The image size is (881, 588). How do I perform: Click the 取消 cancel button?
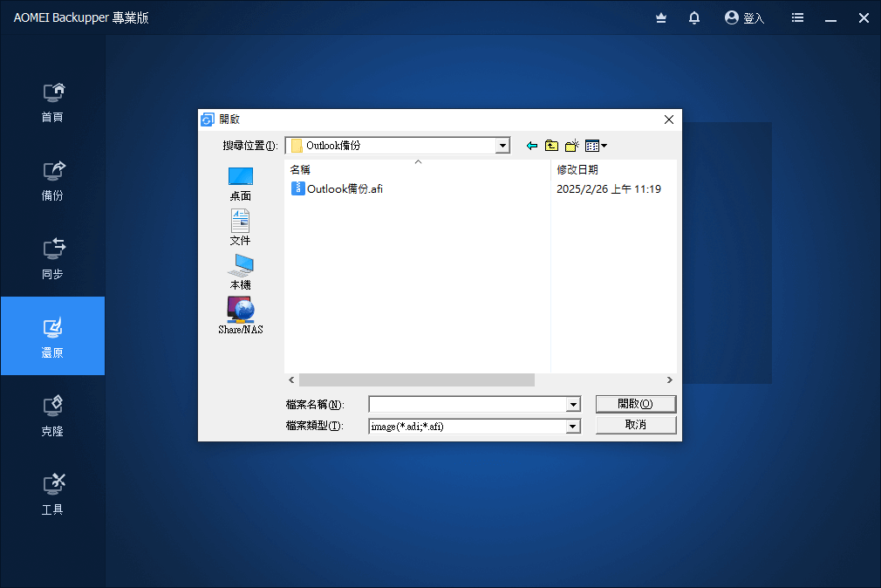pos(636,425)
